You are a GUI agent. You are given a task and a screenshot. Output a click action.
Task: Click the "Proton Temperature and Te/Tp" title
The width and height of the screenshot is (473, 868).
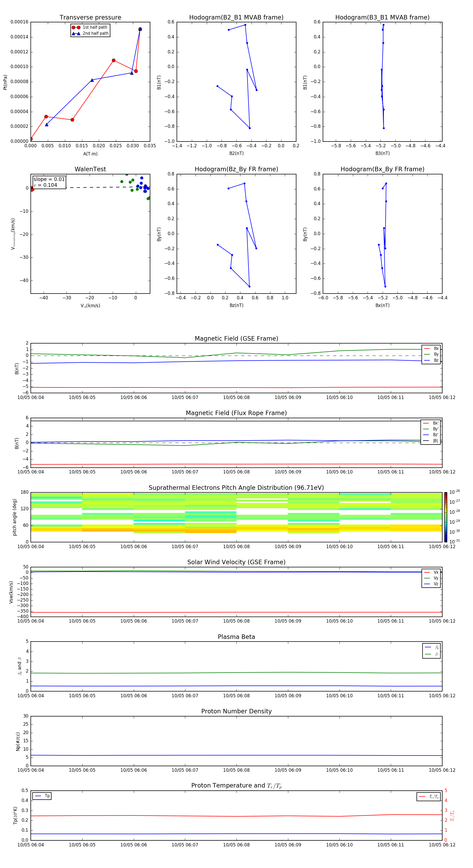coord(236,786)
